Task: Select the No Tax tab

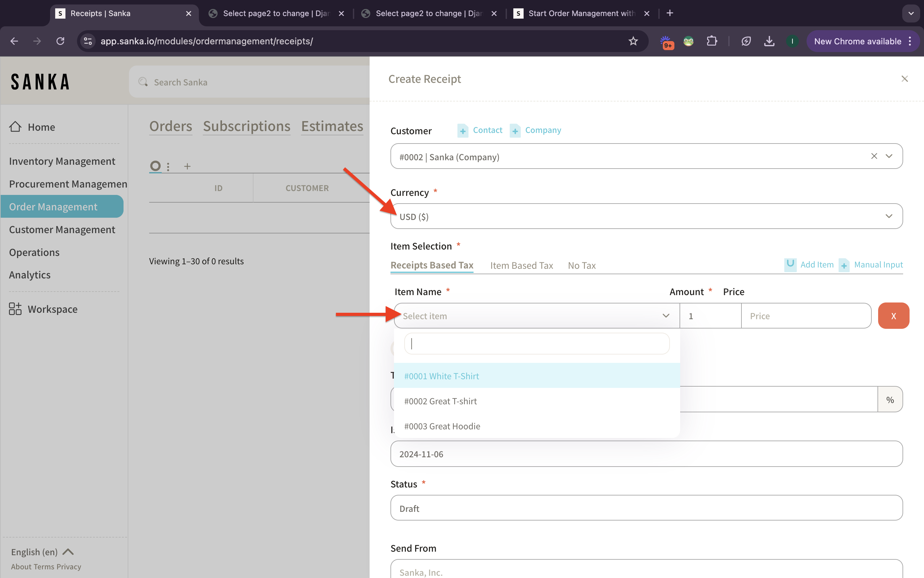Action: 581,265
